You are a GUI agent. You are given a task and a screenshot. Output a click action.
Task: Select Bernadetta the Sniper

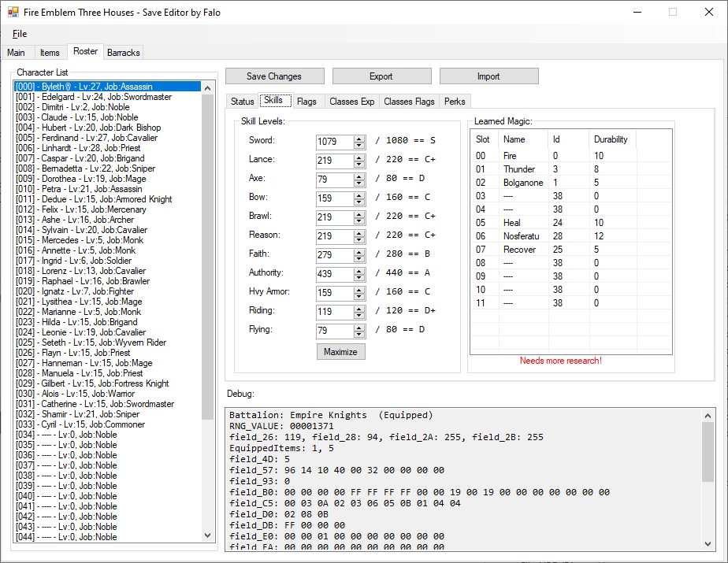tap(108, 169)
